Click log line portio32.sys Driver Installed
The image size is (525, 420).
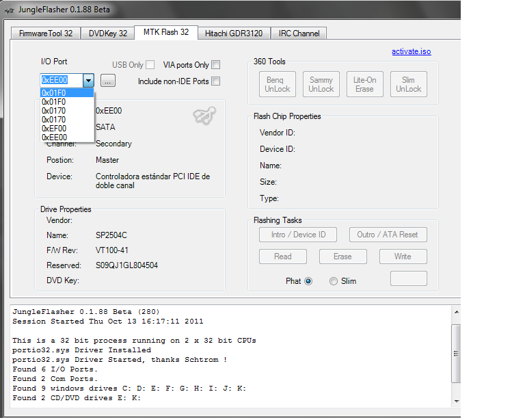pos(82,350)
